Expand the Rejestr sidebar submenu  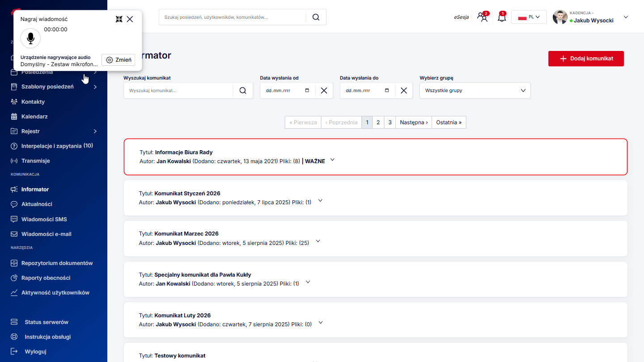(x=95, y=131)
